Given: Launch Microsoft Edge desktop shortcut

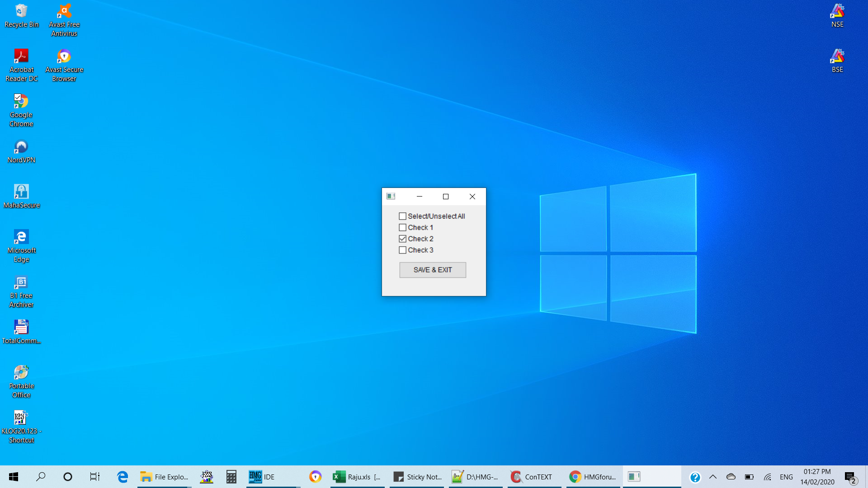Looking at the screenshot, I should pyautogui.click(x=21, y=246).
